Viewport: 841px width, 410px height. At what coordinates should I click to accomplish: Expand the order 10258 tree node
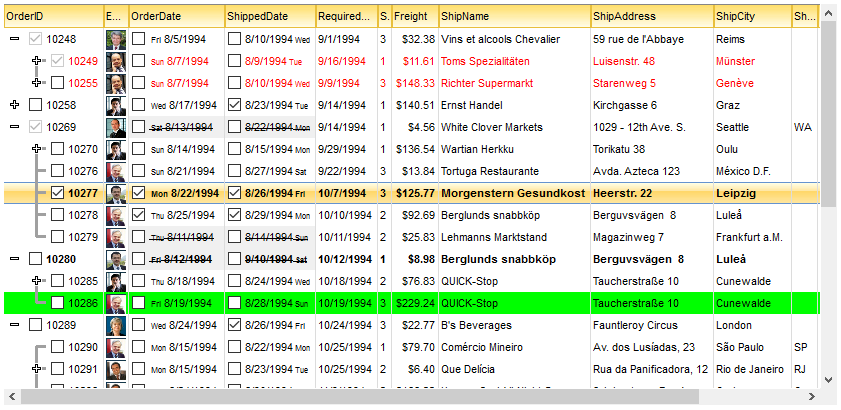tap(14, 105)
